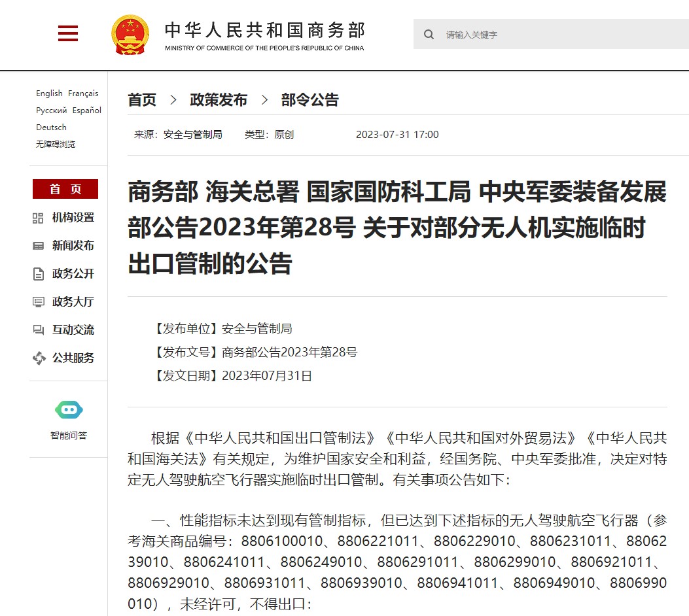The height and width of the screenshot is (616, 689).
Task: Go to 首页 in red sidebar button
Action: (65, 189)
